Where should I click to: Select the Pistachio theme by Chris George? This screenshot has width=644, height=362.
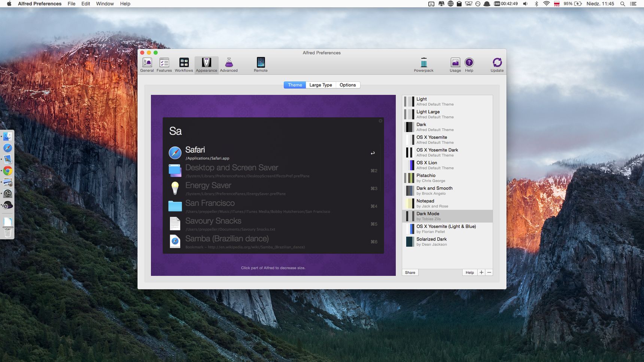[447, 178]
